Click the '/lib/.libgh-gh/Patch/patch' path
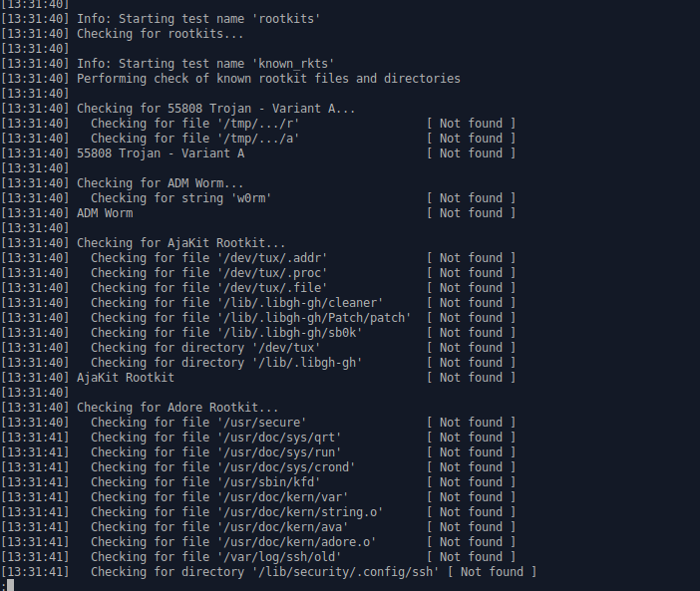700x591 pixels. (314, 318)
